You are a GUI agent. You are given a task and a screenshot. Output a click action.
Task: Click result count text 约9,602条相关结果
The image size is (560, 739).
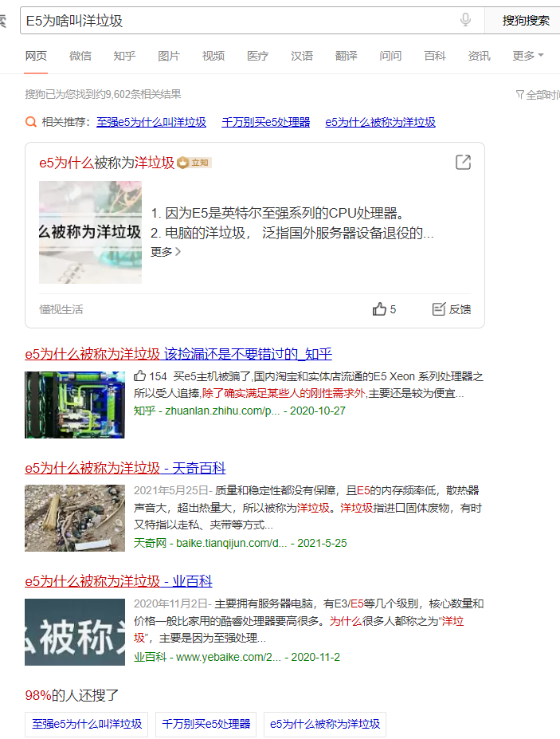click(x=138, y=94)
